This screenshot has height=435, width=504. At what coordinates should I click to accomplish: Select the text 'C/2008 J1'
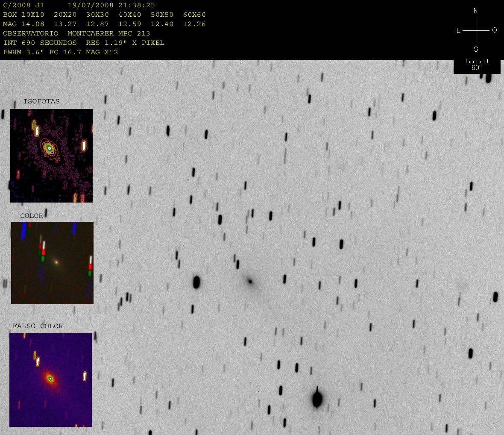tap(23, 6)
